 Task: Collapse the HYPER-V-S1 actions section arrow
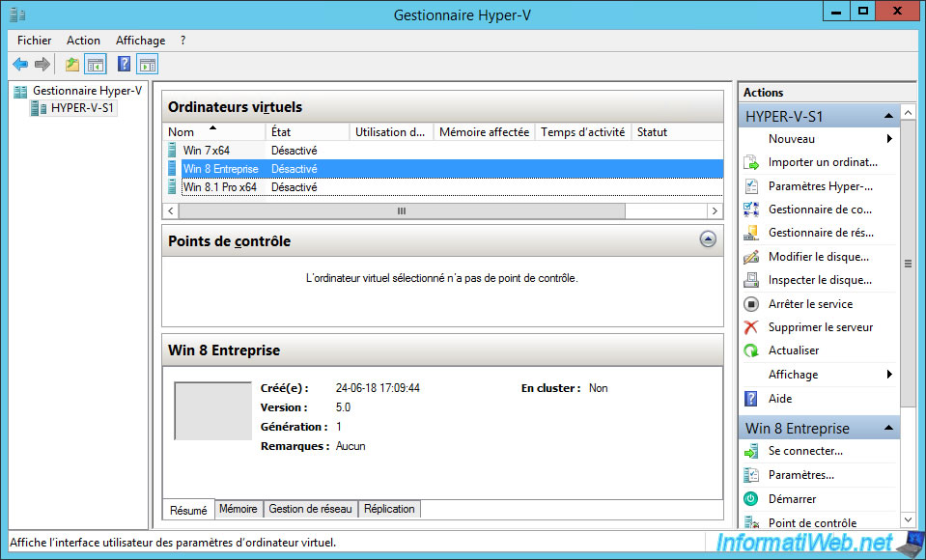pyautogui.click(x=888, y=117)
